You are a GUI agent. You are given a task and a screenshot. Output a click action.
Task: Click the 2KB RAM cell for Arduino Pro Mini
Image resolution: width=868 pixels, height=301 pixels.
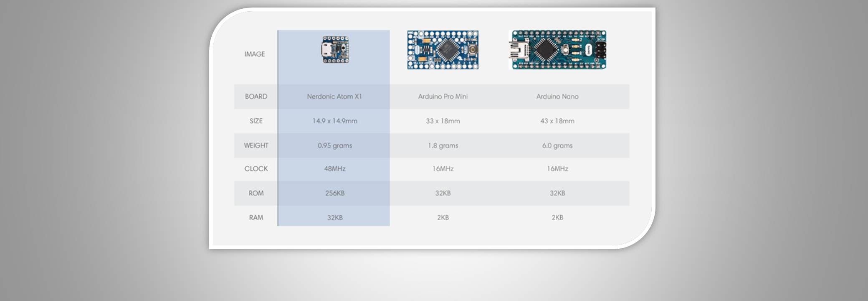coord(443,217)
